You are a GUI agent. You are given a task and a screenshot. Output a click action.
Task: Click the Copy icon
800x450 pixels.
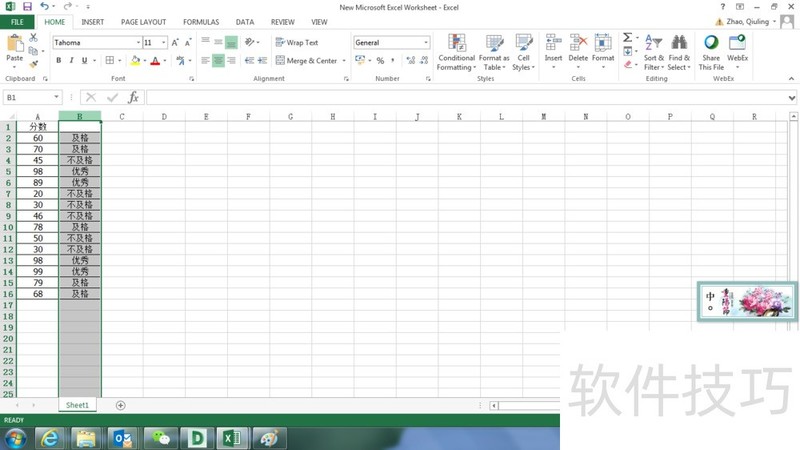pos(33,51)
